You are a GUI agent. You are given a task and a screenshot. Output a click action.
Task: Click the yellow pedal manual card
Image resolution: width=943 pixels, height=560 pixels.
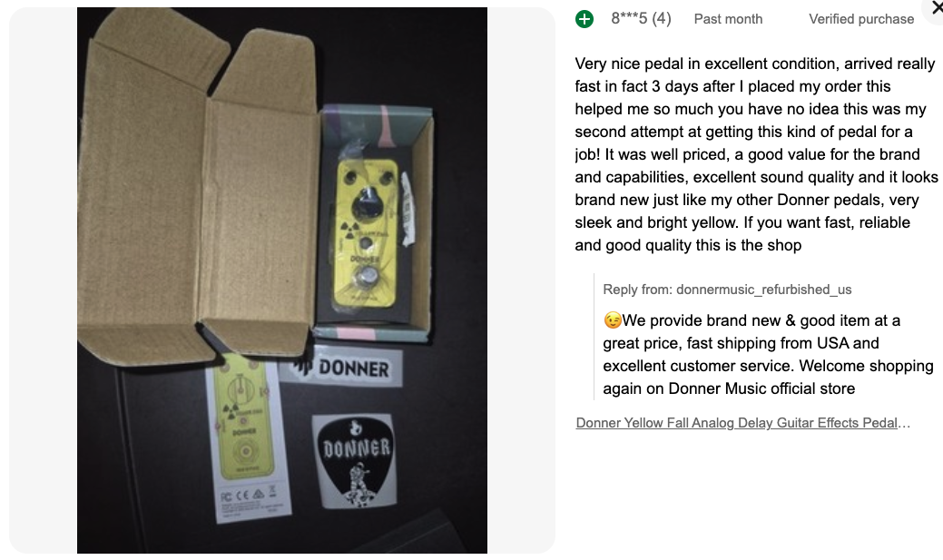click(247, 437)
